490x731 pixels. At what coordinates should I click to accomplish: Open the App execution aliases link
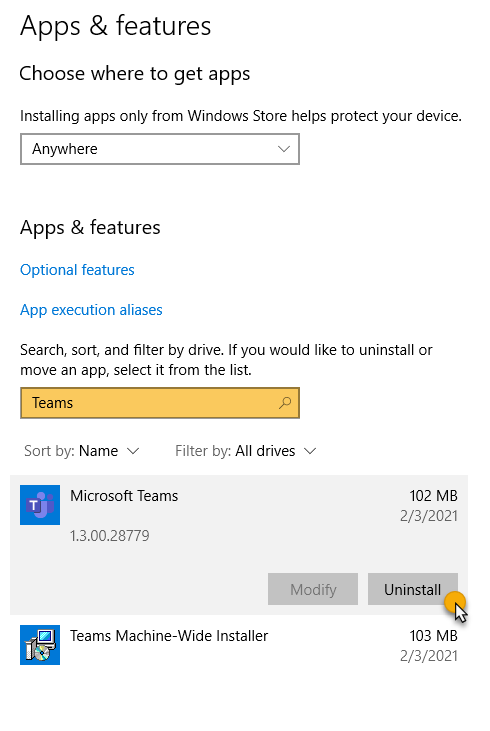point(91,310)
